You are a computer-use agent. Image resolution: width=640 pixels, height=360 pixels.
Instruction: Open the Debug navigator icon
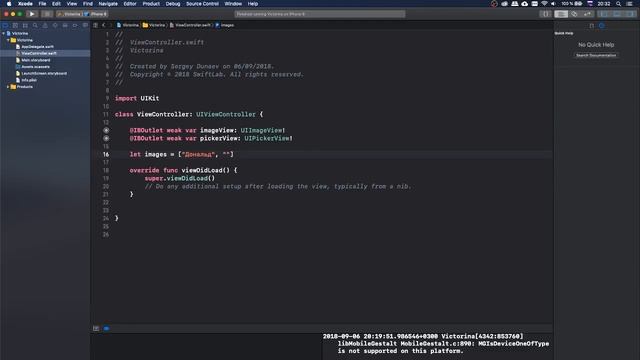coord(65,25)
